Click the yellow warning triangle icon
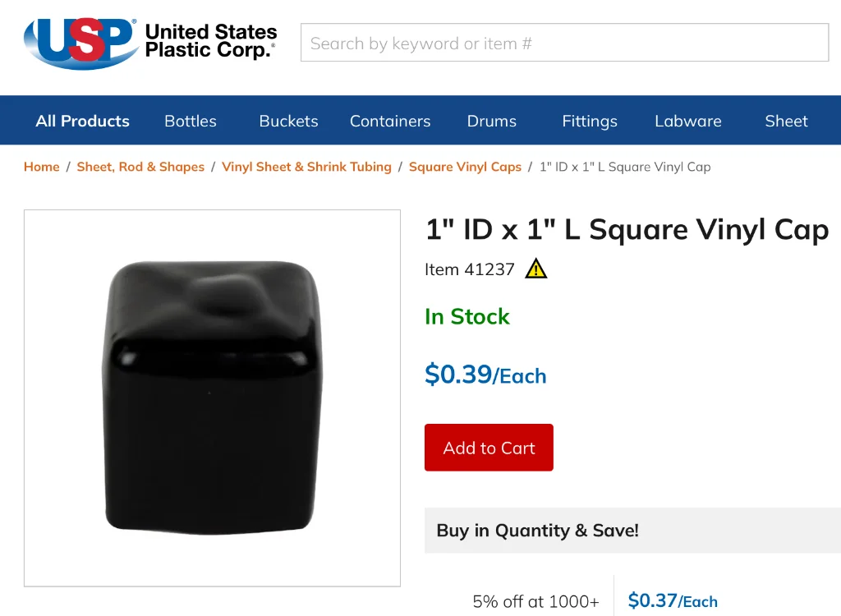Viewport: 841px width, 616px height. (535, 269)
